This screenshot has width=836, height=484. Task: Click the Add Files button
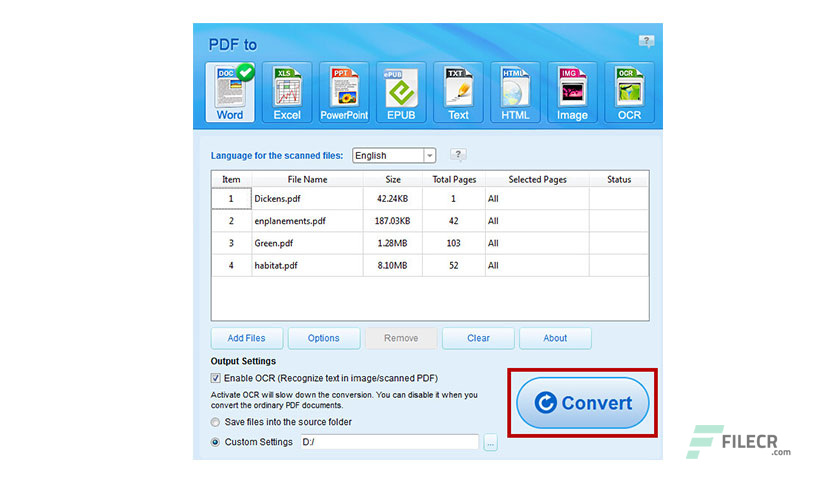(246, 338)
